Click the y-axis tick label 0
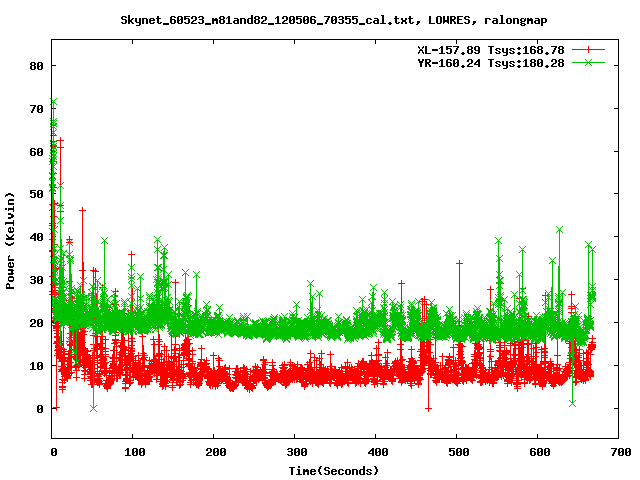Viewport: 640px width, 480px height. (x=40, y=409)
